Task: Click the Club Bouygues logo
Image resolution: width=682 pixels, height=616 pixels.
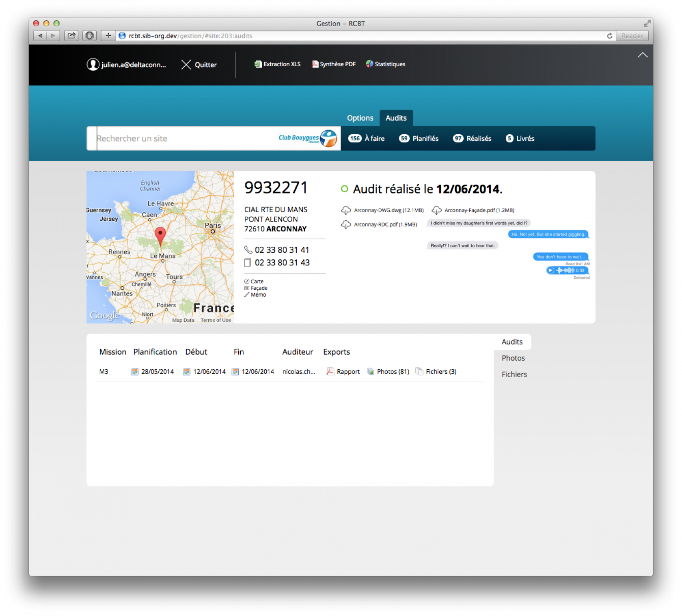Action: 308,138
